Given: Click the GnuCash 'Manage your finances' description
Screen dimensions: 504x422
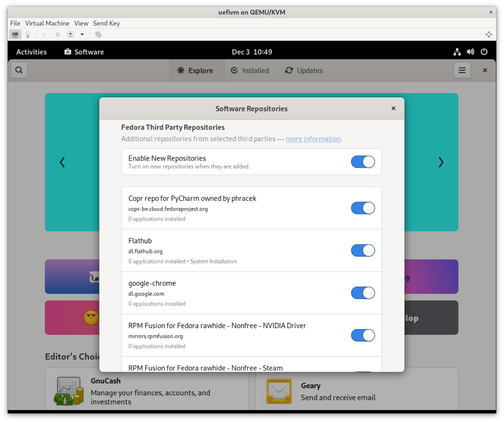Looking at the screenshot, I should coord(151,397).
